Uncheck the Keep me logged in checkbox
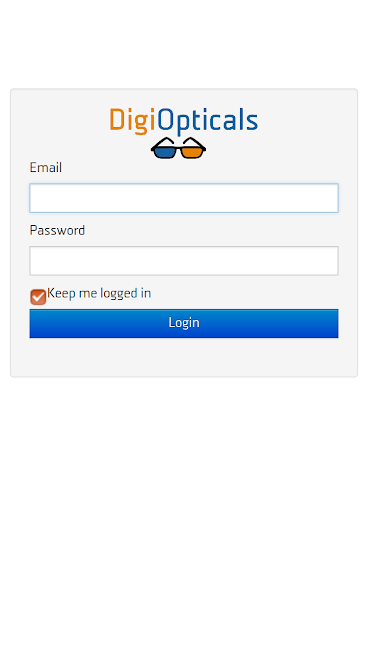This screenshot has height=654, width=368. click(x=38, y=297)
